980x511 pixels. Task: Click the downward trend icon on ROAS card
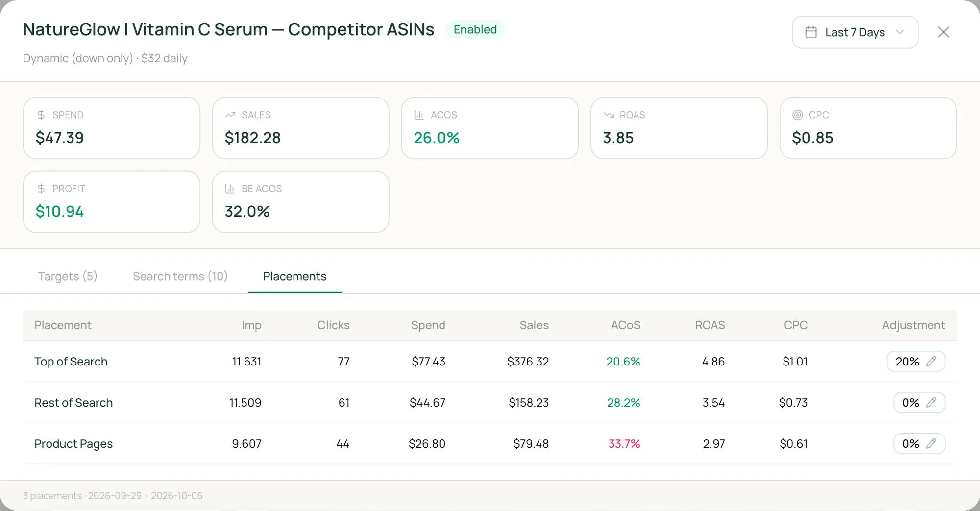pyautogui.click(x=609, y=115)
